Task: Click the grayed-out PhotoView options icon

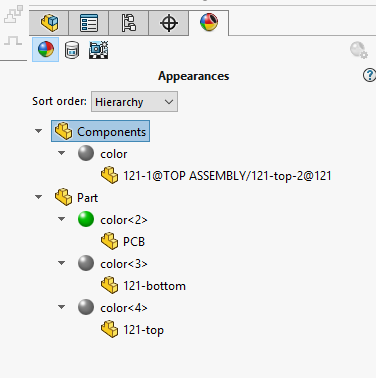Action: pos(359,50)
